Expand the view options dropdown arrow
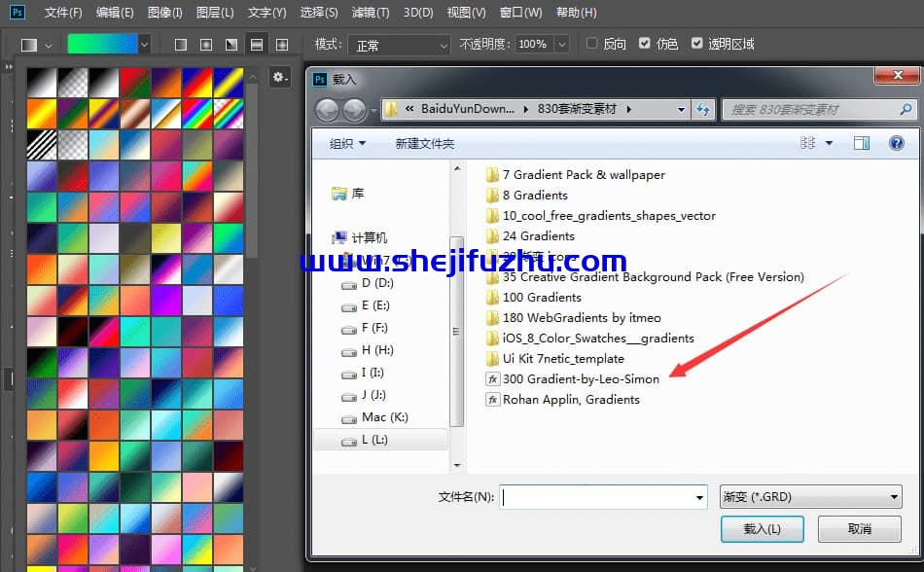924x572 pixels. [x=829, y=143]
